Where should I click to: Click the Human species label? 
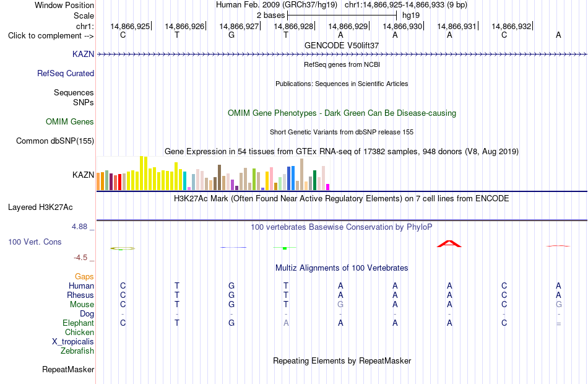[81, 286]
